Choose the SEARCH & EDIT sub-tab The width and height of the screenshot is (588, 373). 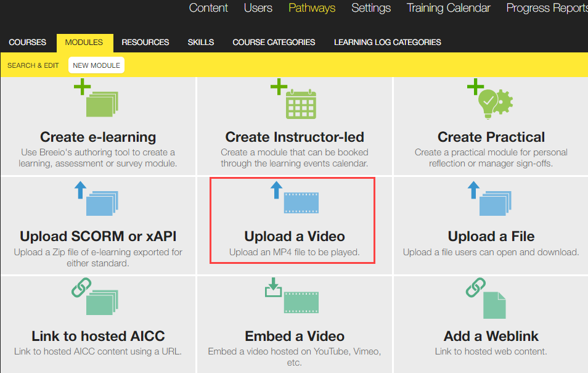(33, 65)
